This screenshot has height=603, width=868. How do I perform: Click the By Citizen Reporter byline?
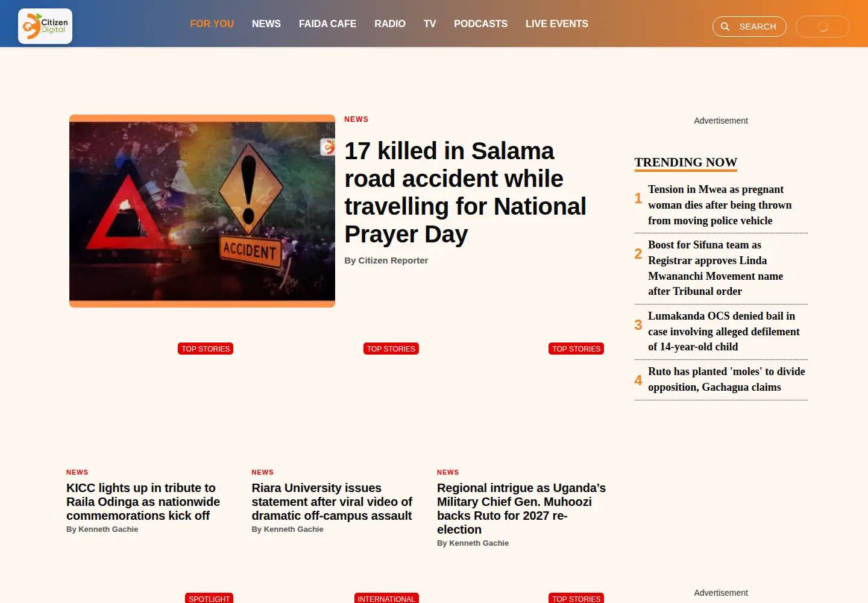point(386,260)
